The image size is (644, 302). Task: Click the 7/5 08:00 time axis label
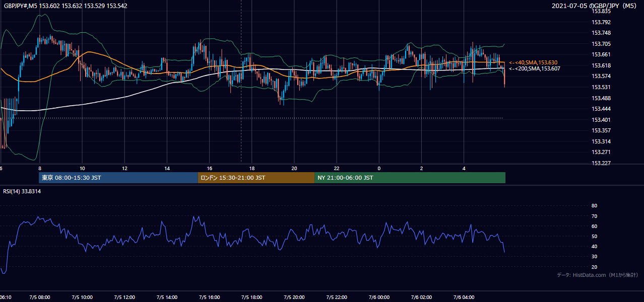pyautogui.click(x=40, y=297)
